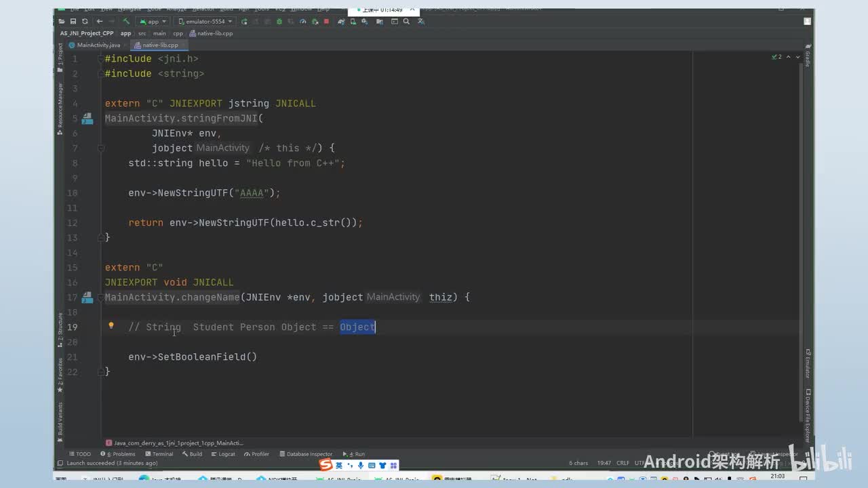
Task: Open the emulator-5554 device dropdown
Action: [205, 22]
